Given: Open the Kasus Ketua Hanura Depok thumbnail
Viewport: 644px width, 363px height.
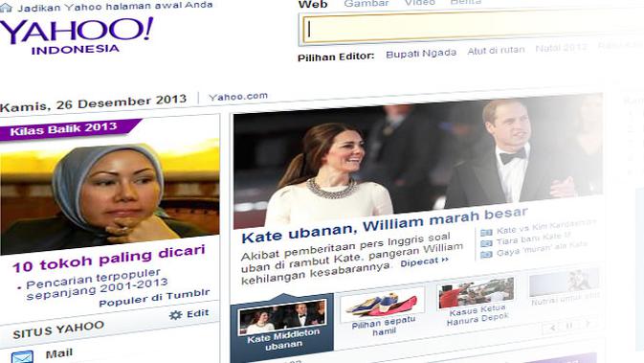Looking at the screenshot, I should click(477, 302).
